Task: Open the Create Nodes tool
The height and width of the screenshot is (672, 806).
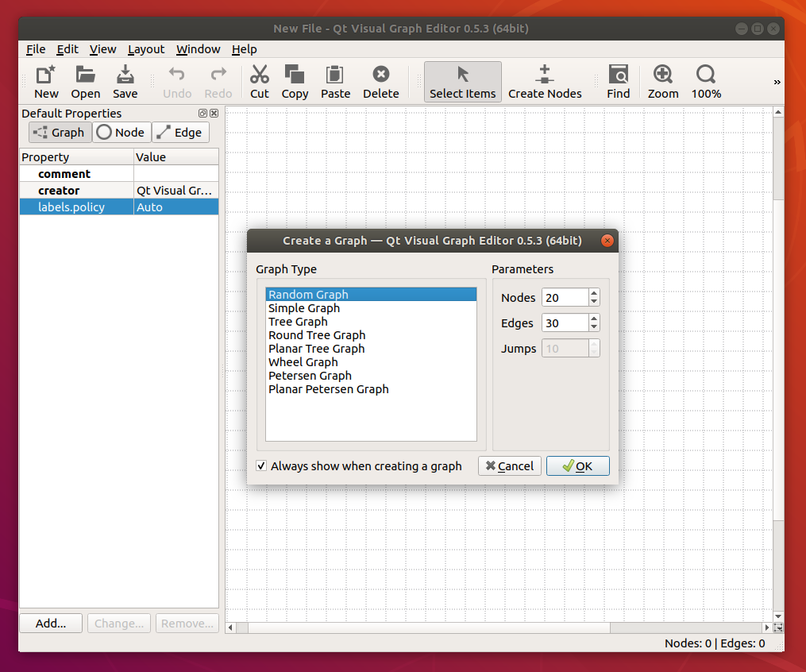Action: click(x=545, y=79)
